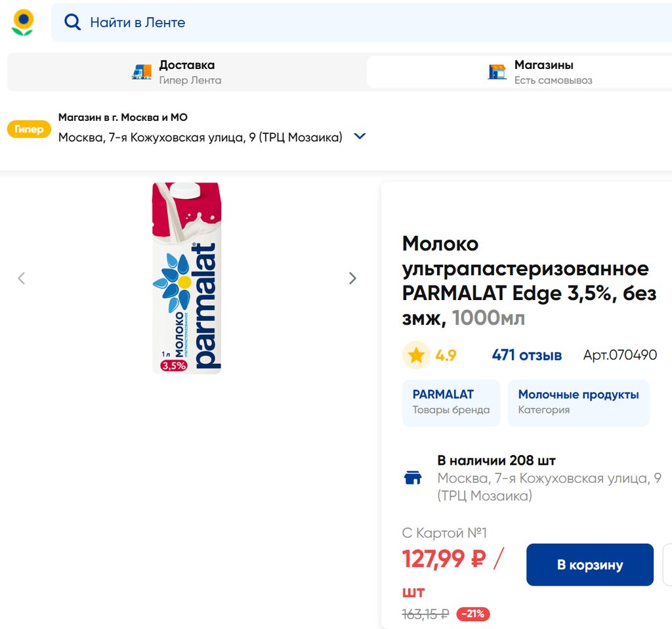
Task: Expand the store address dropdown
Action: click(x=360, y=137)
